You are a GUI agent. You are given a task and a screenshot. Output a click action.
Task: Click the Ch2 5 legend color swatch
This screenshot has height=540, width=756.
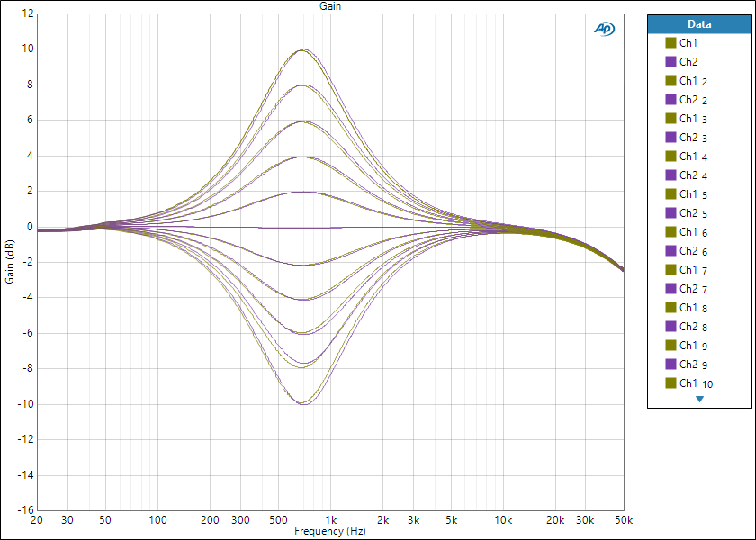tap(670, 212)
